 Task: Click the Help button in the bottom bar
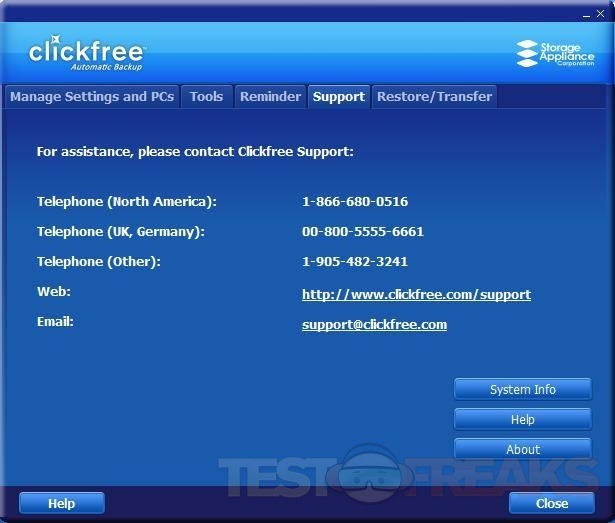pos(61,503)
